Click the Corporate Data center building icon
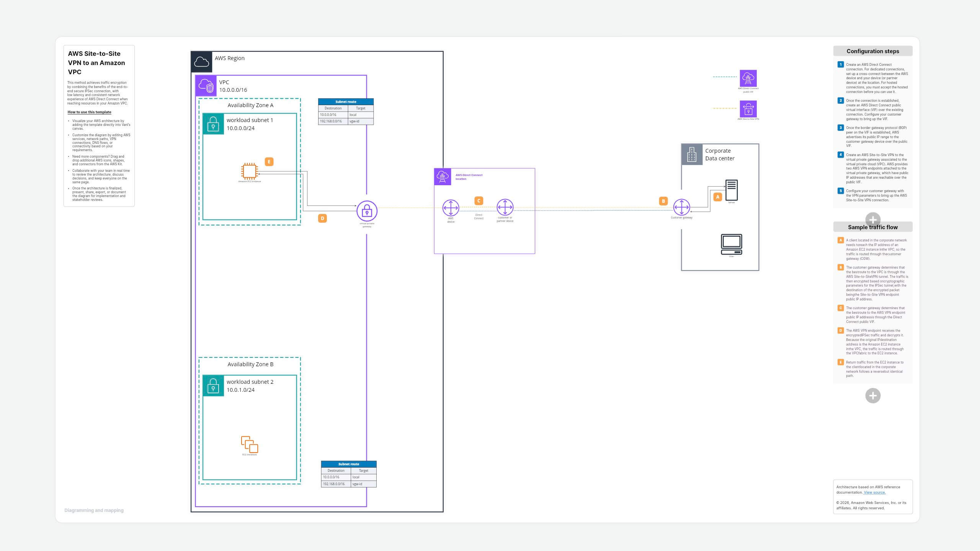 pos(692,155)
